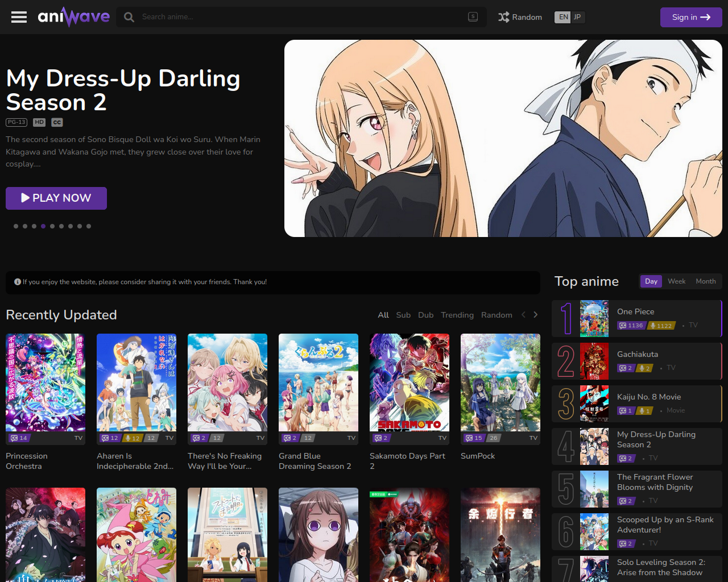
Task: Show Top anime for Day
Action: (651, 281)
